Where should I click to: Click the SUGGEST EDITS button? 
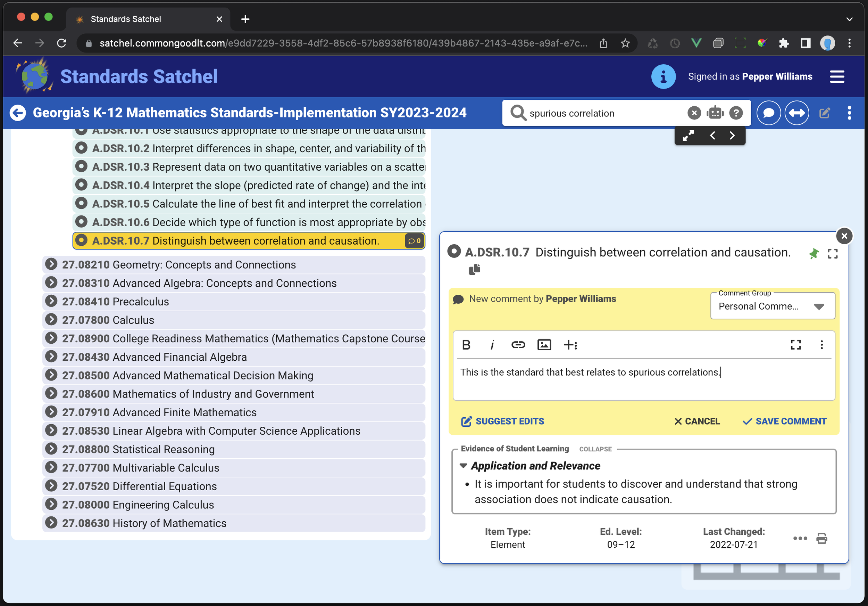[x=502, y=421]
